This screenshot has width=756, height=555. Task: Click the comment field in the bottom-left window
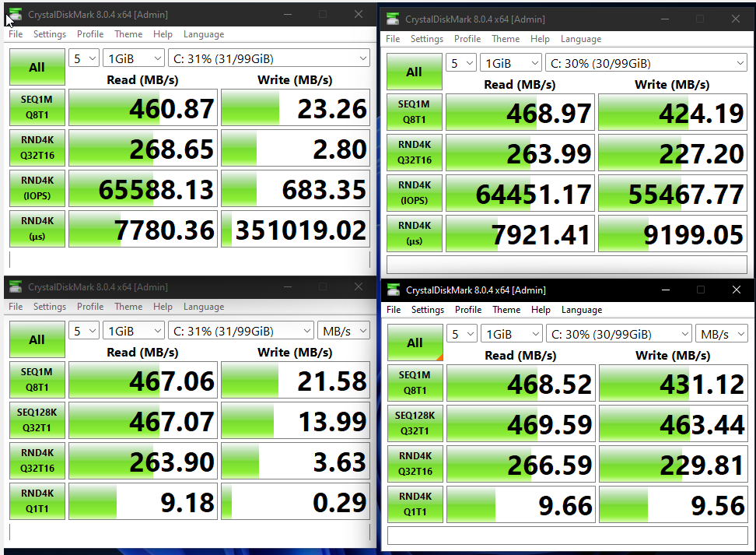pyautogui.click(x=190, y=532)
